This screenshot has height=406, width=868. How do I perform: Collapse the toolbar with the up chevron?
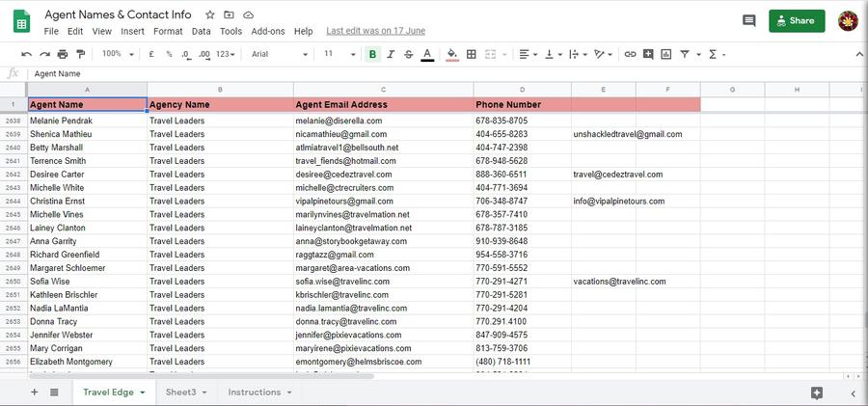(x=859, y=54)
